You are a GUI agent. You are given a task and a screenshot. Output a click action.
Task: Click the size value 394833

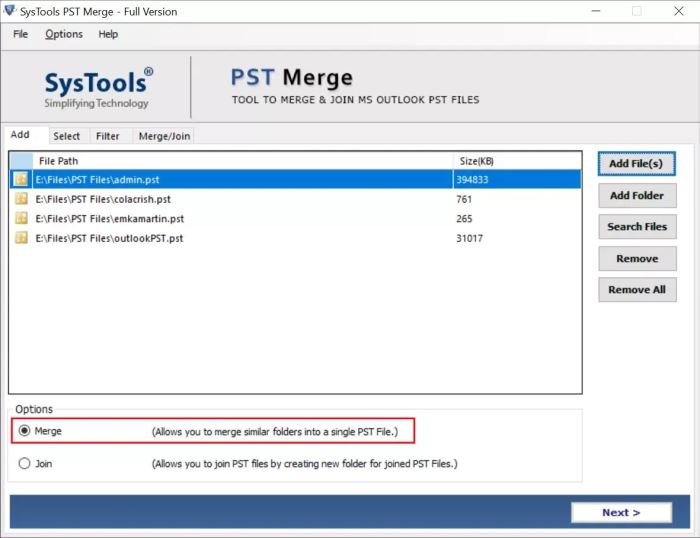point(472,180)
